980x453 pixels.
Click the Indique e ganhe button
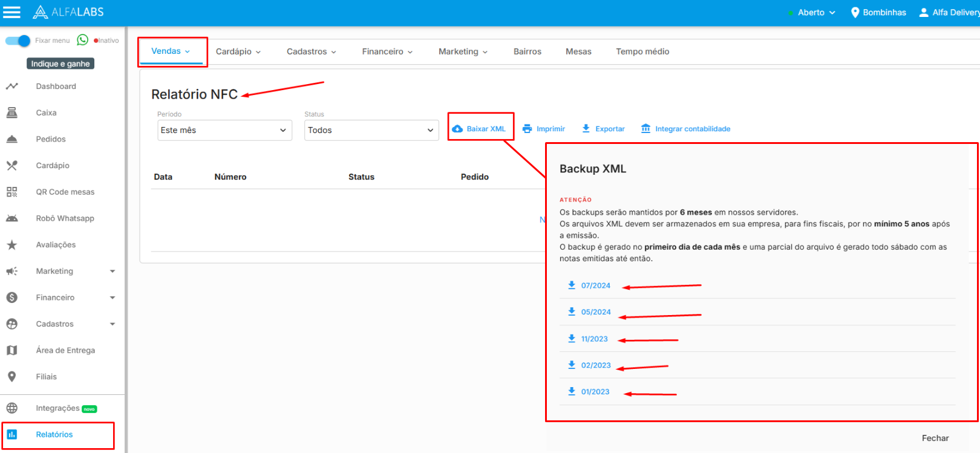[60, 64]
